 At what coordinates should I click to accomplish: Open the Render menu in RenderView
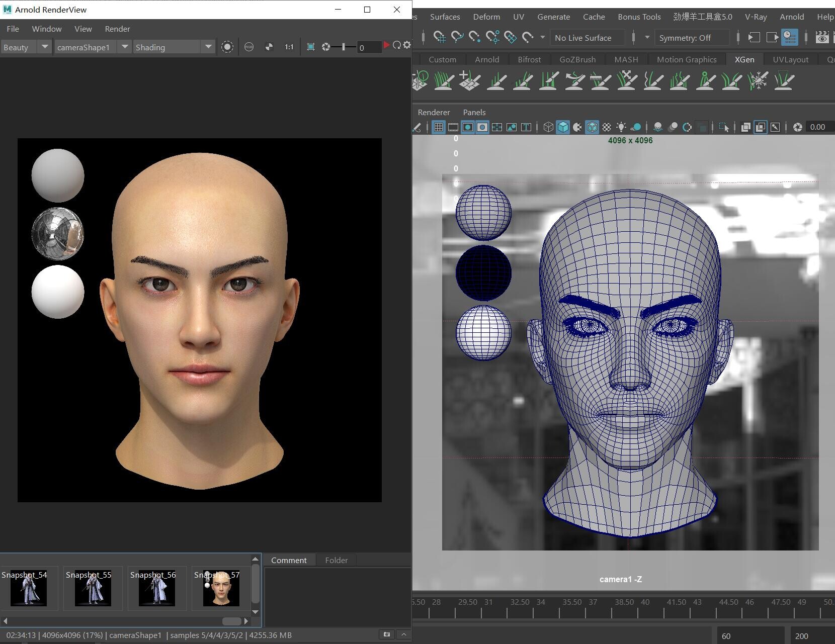pos(117,29)
